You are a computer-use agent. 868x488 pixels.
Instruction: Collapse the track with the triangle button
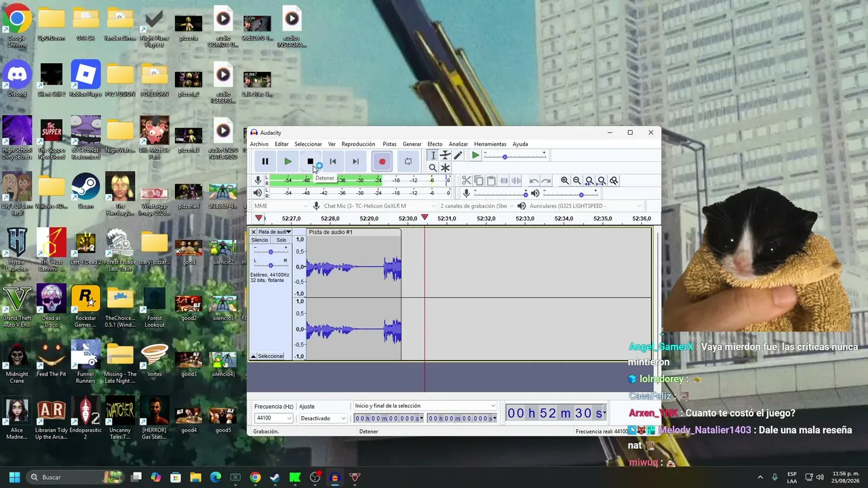click(x=254, y=356)
